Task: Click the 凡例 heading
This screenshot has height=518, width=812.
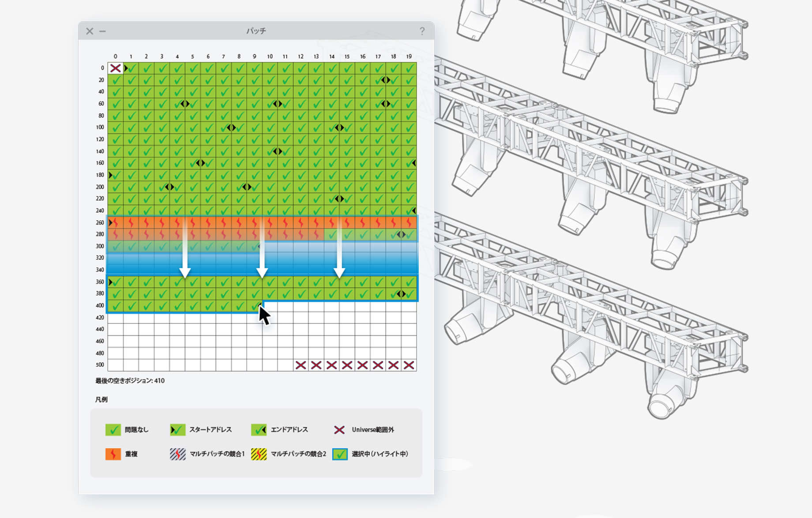Action: 101,400
